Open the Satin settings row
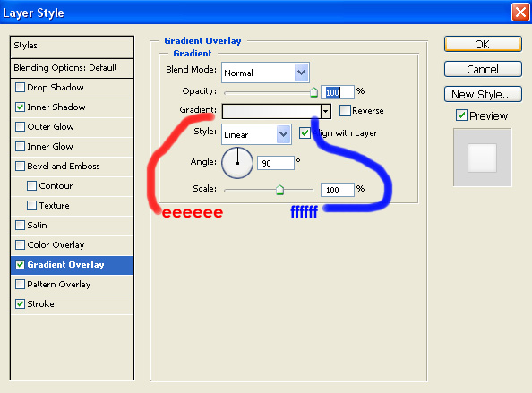This screenshot has height=393, width=532. coord(72,226)
